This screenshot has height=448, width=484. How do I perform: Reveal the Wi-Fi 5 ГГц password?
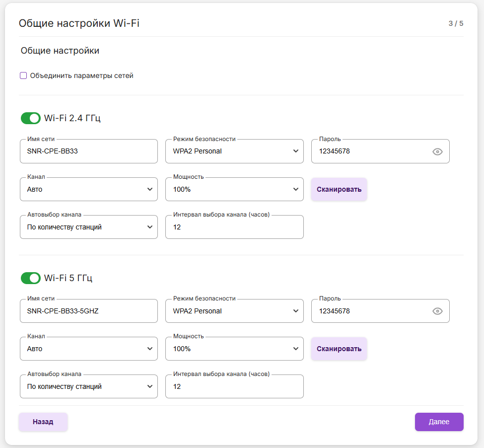(437, 311)
